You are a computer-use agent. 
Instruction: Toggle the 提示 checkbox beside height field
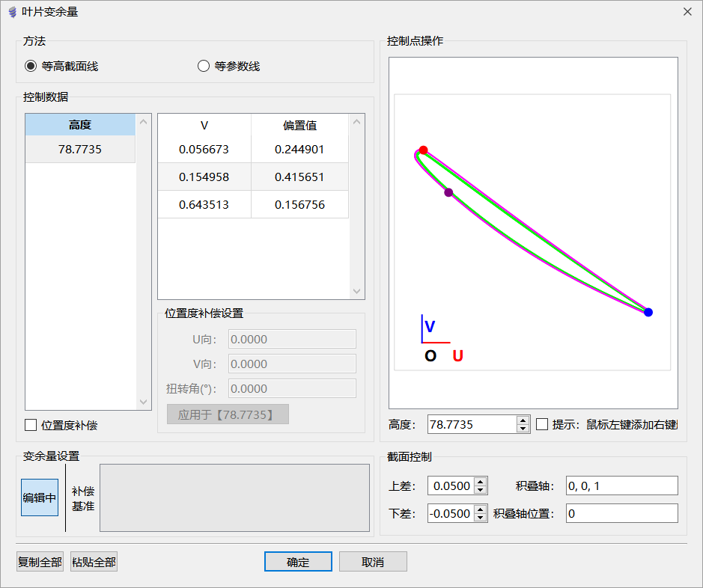click(x=542, y=424)
